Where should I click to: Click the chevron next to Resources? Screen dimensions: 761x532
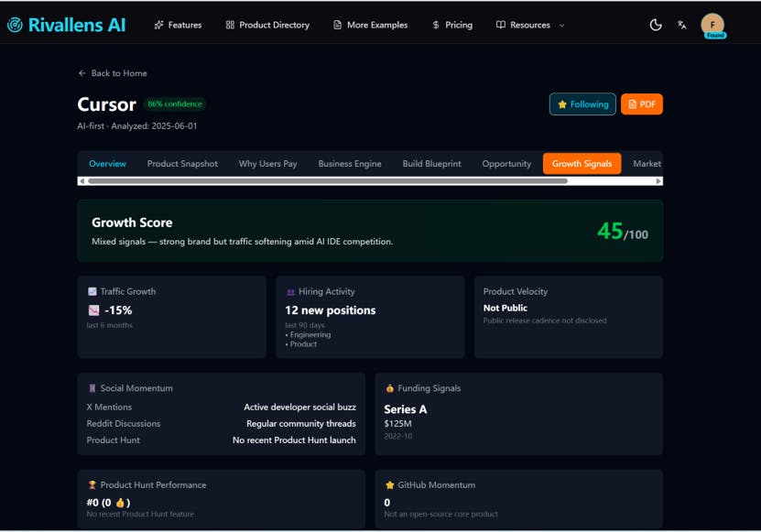[561, 26]
